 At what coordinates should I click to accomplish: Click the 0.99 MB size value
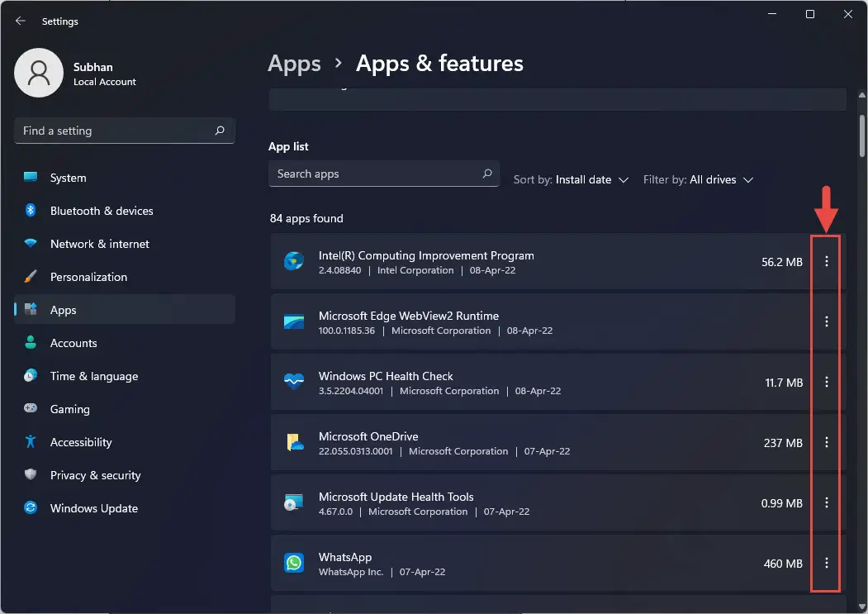click(781, 504)
